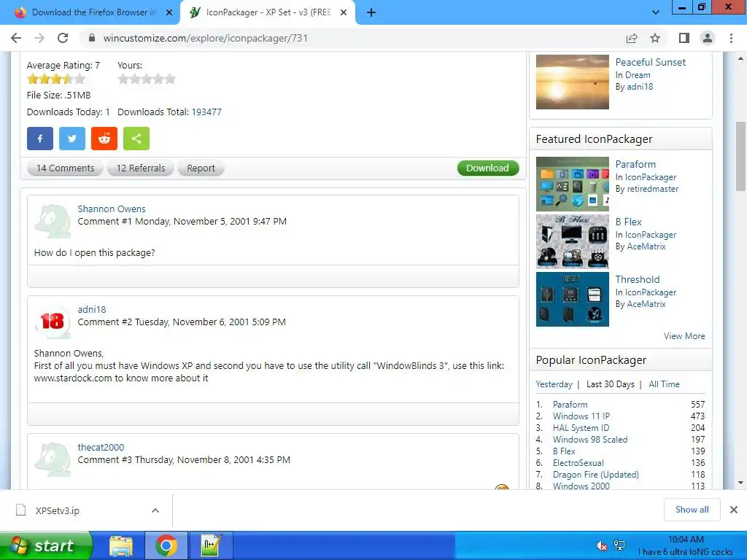The width and height of the screenshot is (747, 560).
Task: Click the share page icon in address bar
Action: point(632,38)
